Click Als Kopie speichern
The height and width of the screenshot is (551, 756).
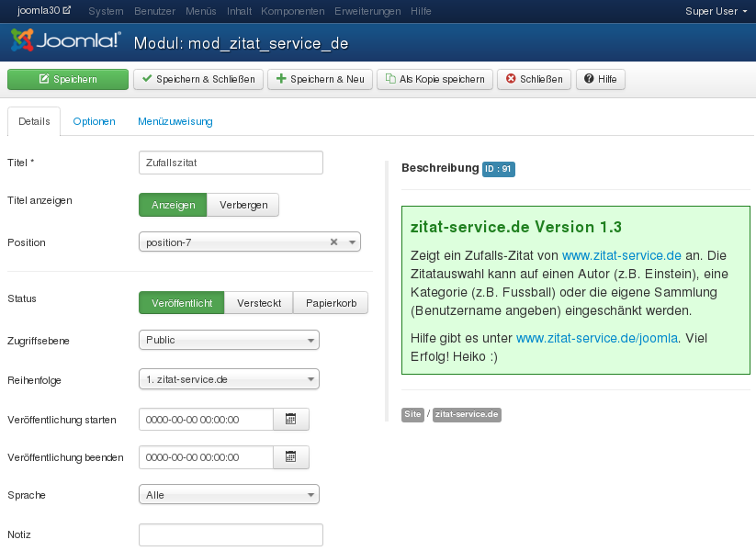pos(434,79)
